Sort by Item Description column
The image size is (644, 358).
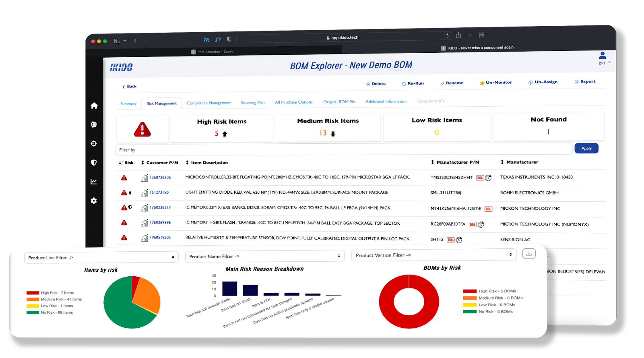(x=206, y=163)
